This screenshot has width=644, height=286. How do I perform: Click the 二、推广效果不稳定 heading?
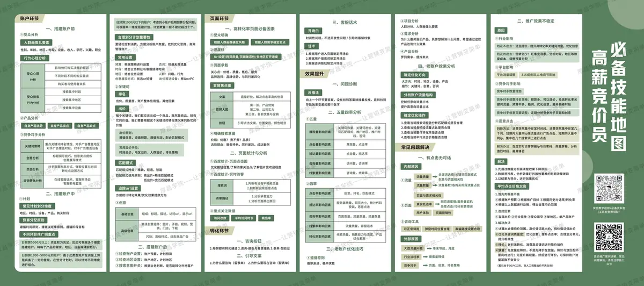click(x=537, y=22)
